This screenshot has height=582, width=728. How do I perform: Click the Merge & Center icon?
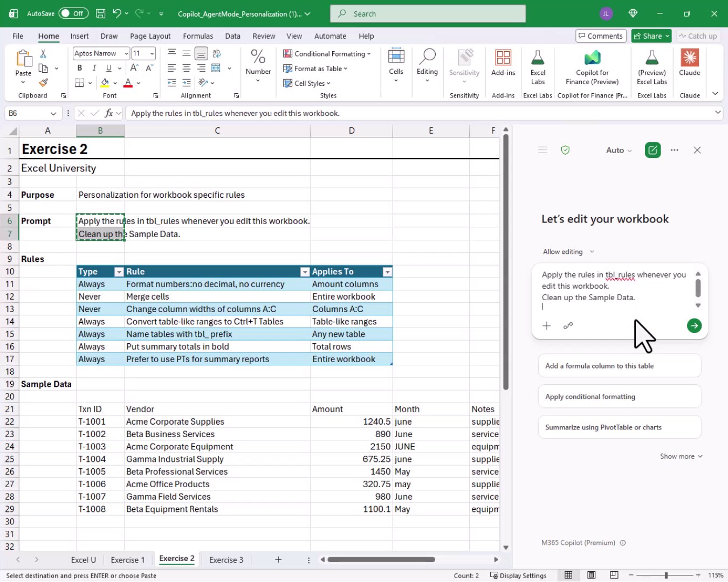(x=216, y=68)
